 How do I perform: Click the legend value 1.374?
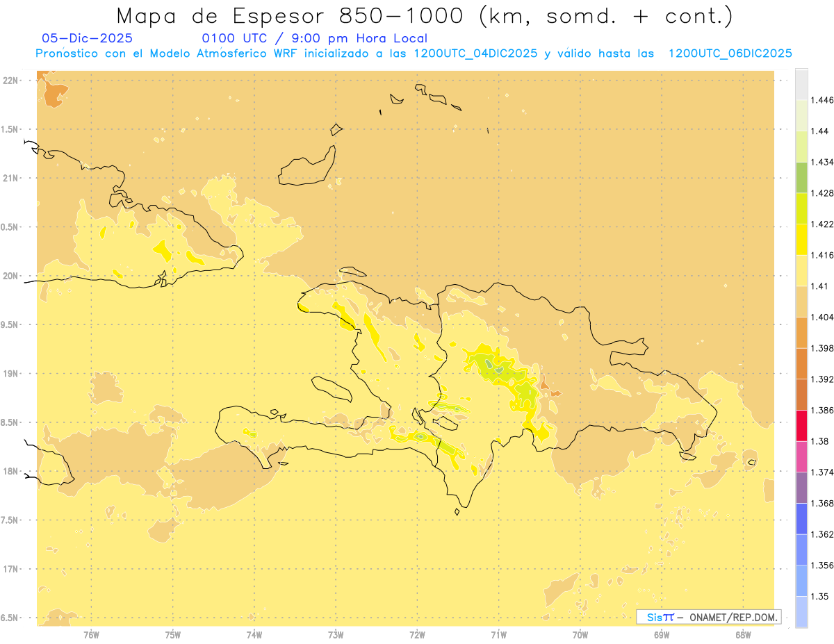(822, 472)
